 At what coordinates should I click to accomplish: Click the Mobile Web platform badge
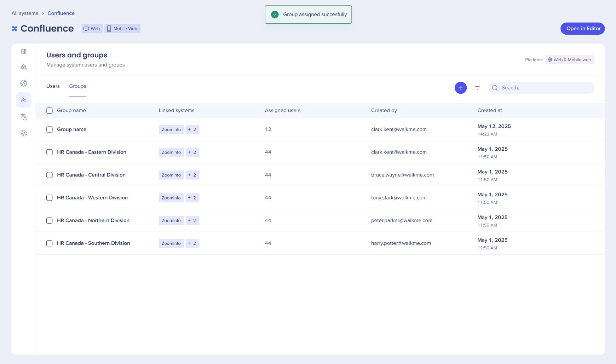[x=122, y=29]
